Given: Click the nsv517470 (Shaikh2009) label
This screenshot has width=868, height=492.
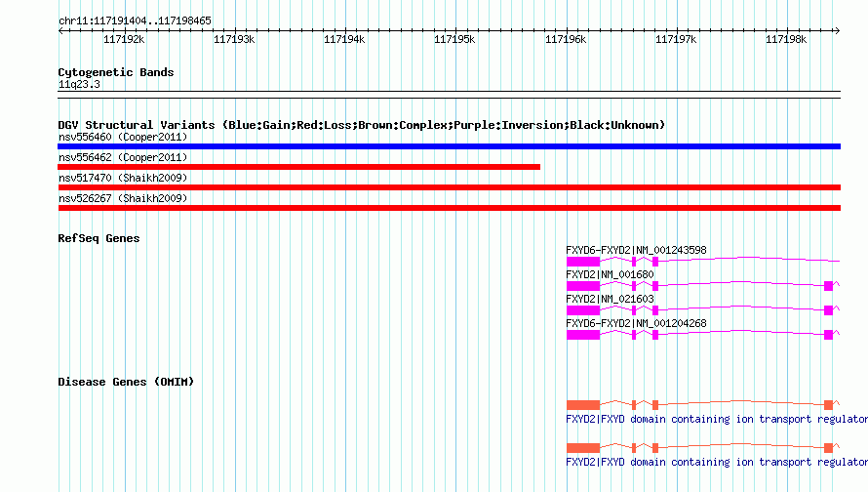Looking at the screenshot, I should pyautogui.click(x=123, y=178).
